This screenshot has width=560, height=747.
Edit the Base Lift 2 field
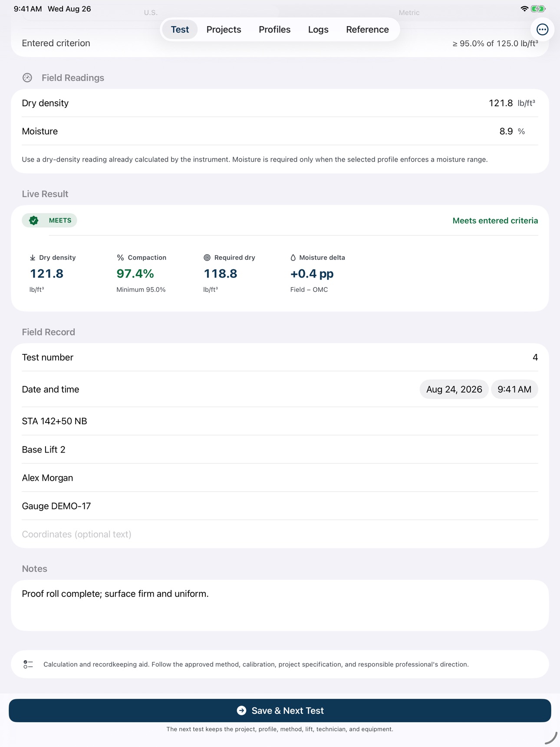(x=280, y=450)
